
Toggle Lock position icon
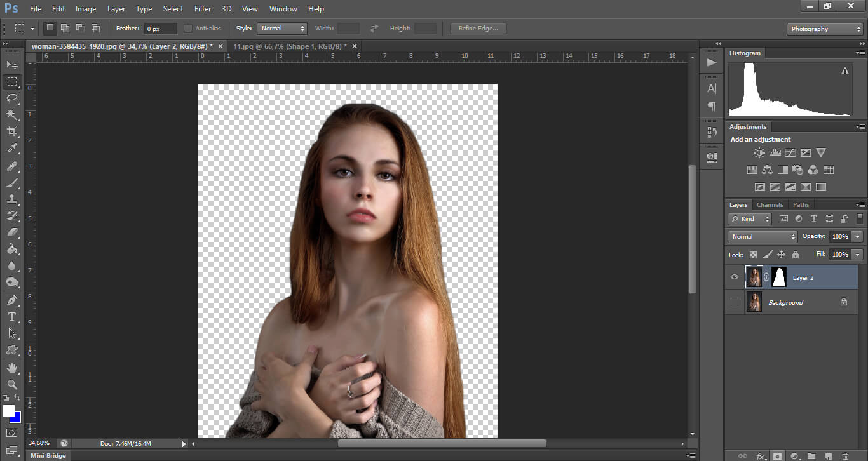[782, 255]
